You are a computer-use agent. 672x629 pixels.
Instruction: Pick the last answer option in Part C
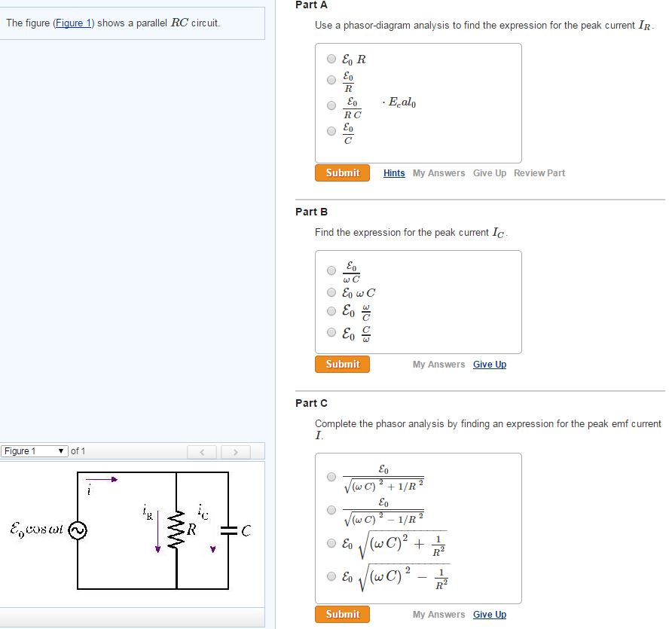(x=331, y=576)
